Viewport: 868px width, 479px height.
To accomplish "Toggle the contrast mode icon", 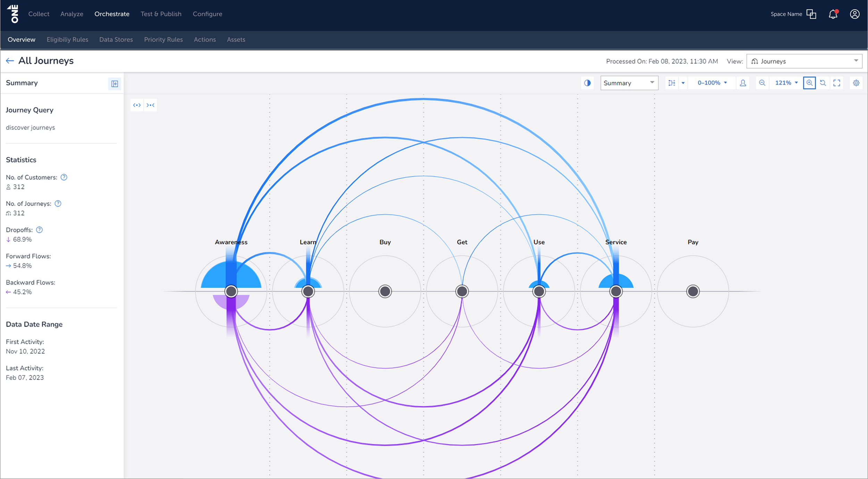I will [x=587, y=83].
